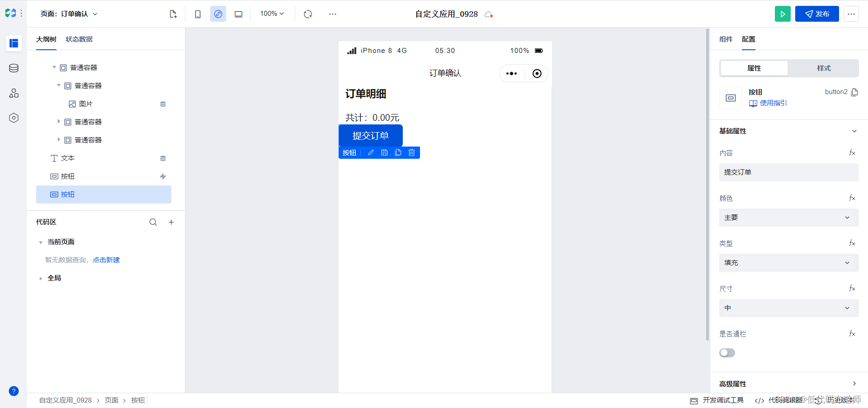Screen dimensions: 868x408
Task: Expand the 高级属性 section
Action: click(x=854, y=384)
